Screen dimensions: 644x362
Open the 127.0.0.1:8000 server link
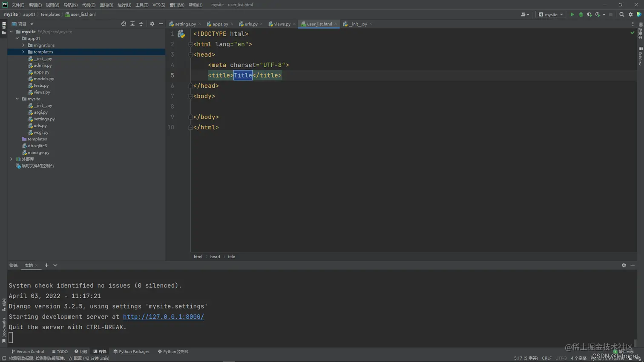pos(164,317)
